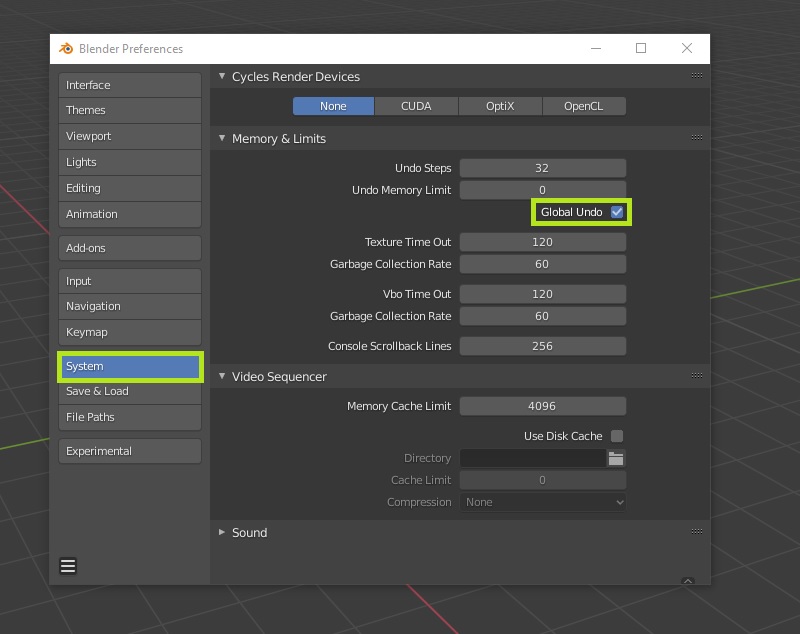Click the Console Scrollback Lines field
Screen dimensions: 800x634
[x=543, y=346]
